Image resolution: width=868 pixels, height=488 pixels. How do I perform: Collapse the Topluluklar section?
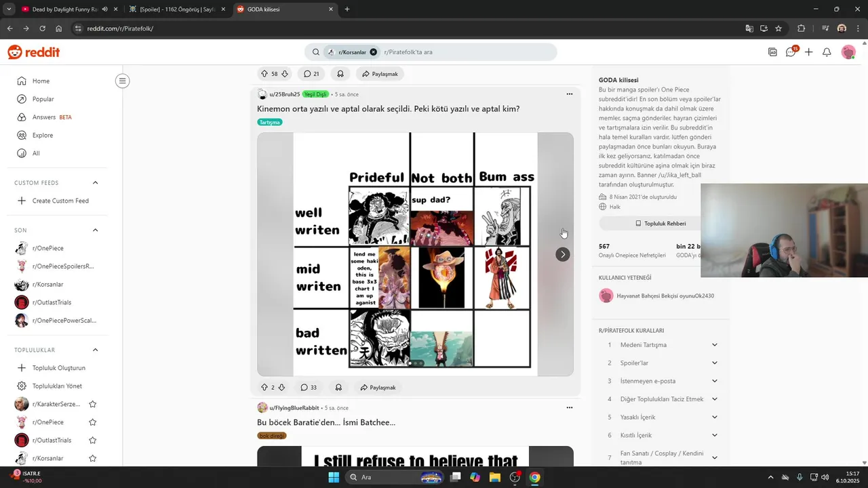95,350
